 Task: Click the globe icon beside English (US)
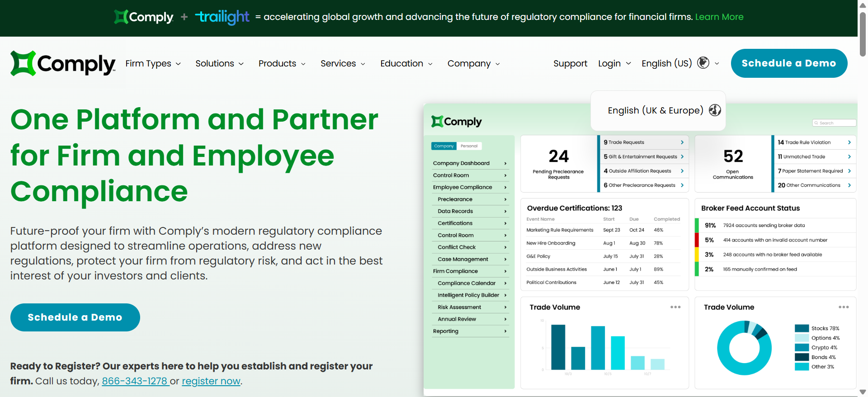point(703,63)
